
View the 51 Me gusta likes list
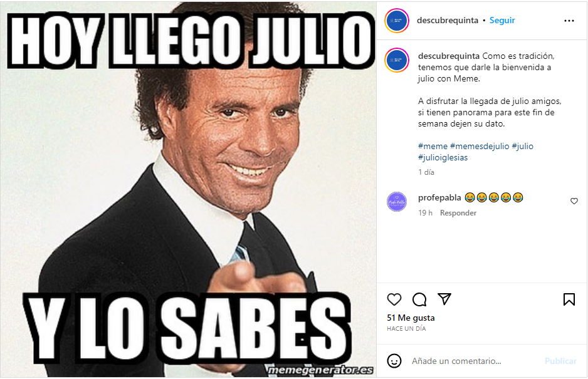tap(411, 318)
